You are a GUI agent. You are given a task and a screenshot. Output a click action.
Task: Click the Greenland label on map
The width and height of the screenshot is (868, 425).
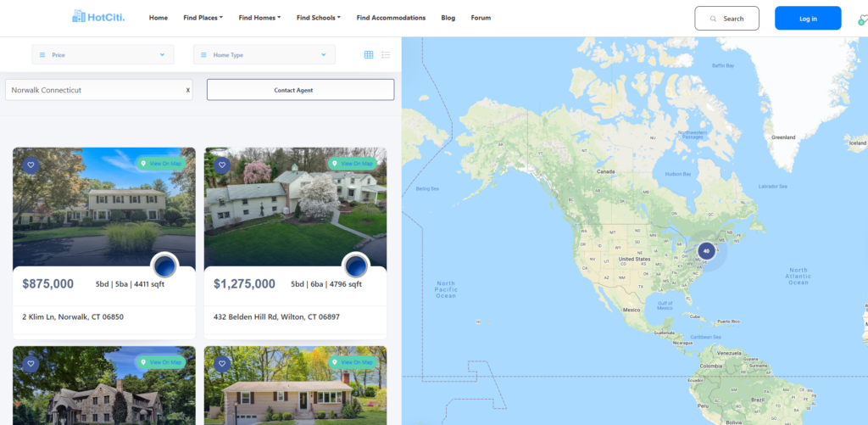(x=783, y=137)
